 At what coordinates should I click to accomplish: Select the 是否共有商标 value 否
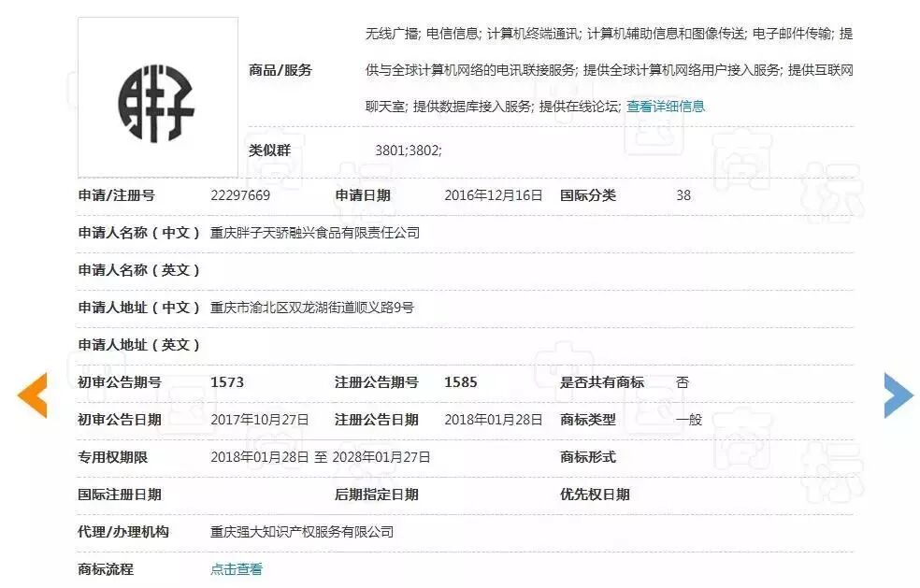(682, 381)
